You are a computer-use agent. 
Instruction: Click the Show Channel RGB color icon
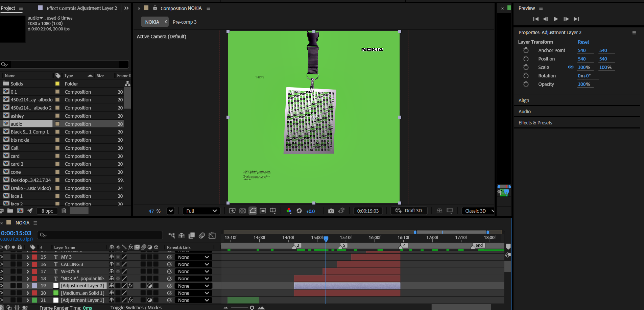coord(289,211)
